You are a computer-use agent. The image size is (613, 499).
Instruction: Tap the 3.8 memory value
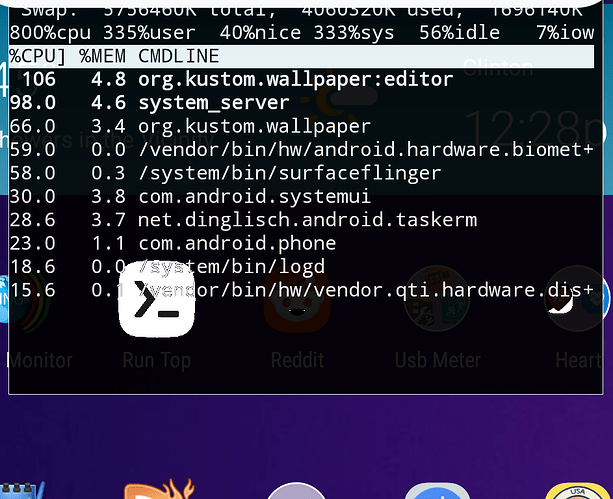coord(108,196)
